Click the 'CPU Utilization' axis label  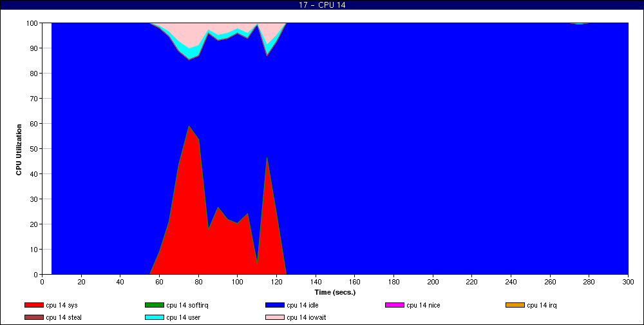[x=19, y=150]
